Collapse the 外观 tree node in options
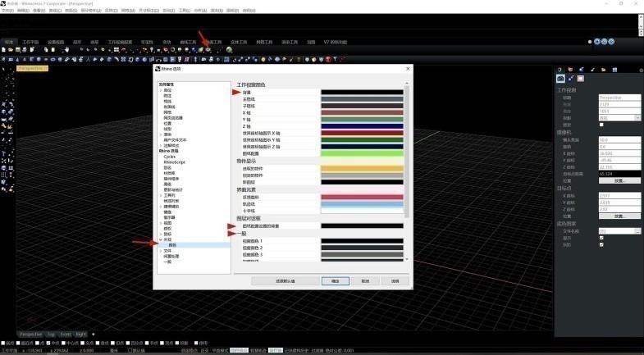Viewport: 644px width, 355px height. pos(160,239)
